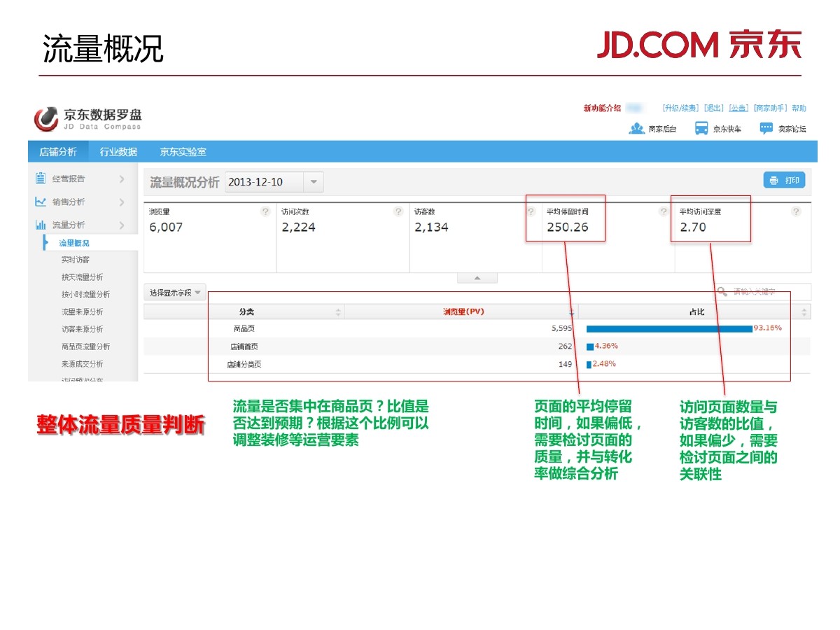Image resolution: width=840 pixels, height=630 pixels.
Task: Click the help icon for 平均停留时间
Action: (x=663, y=211)
